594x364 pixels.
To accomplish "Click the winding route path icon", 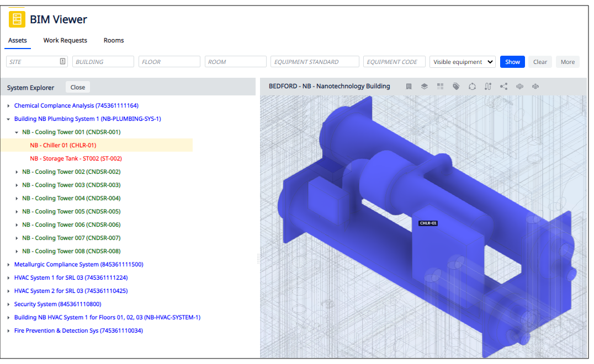I will point(488,87).
